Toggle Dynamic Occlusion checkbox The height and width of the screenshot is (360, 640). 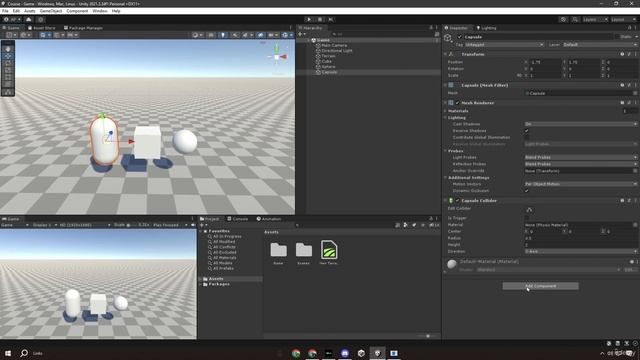527,191
